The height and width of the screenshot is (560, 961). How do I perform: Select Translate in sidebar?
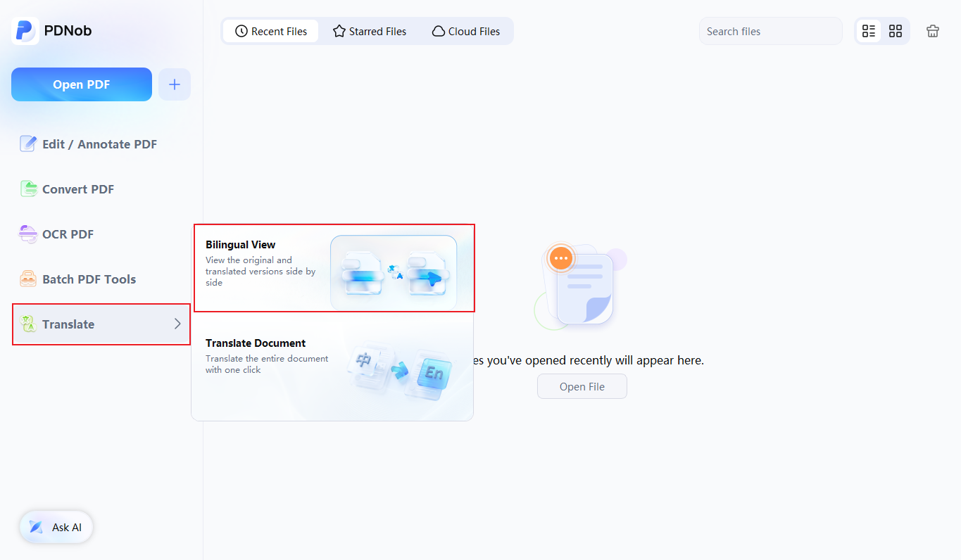tap(101, 324)
